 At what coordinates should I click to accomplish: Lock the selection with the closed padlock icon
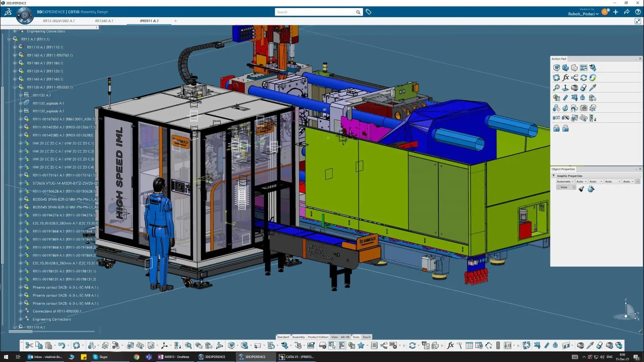pos(556,128)
